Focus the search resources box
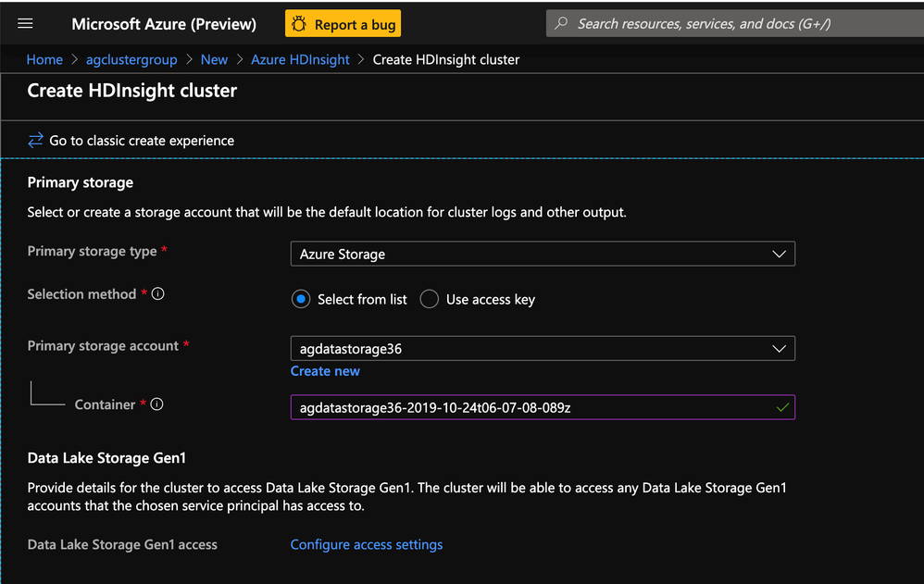Image resolution: width=924 pixels, height=584 pixels. coord(731,23)
